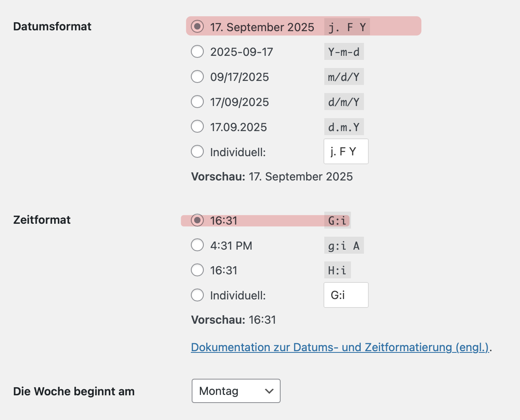Click the d/m/Y format code label

coord(344,102)
